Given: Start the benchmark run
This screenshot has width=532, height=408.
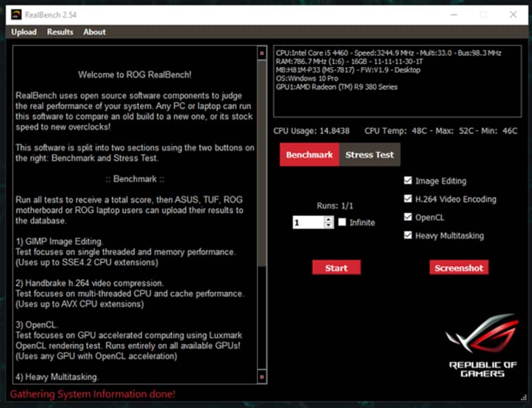Looking at the screenshot, I should click(336, 267).
